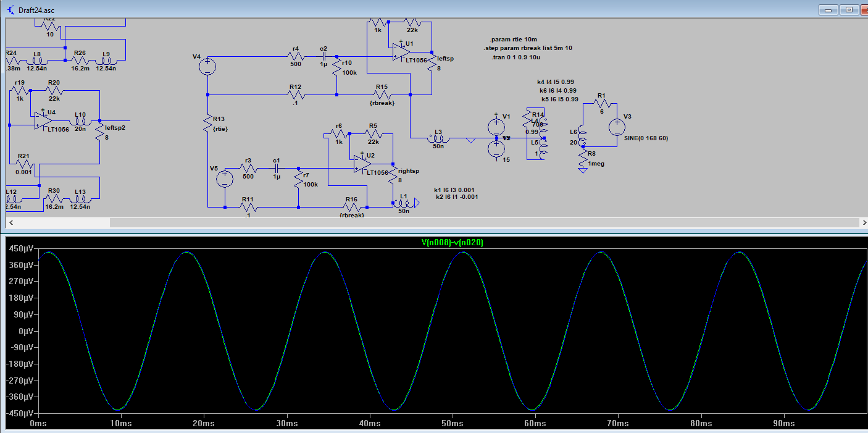The width and height of the screenshot is (868, 433).
Task: Click the 0ms time axis label
Action: click(38, 424)
